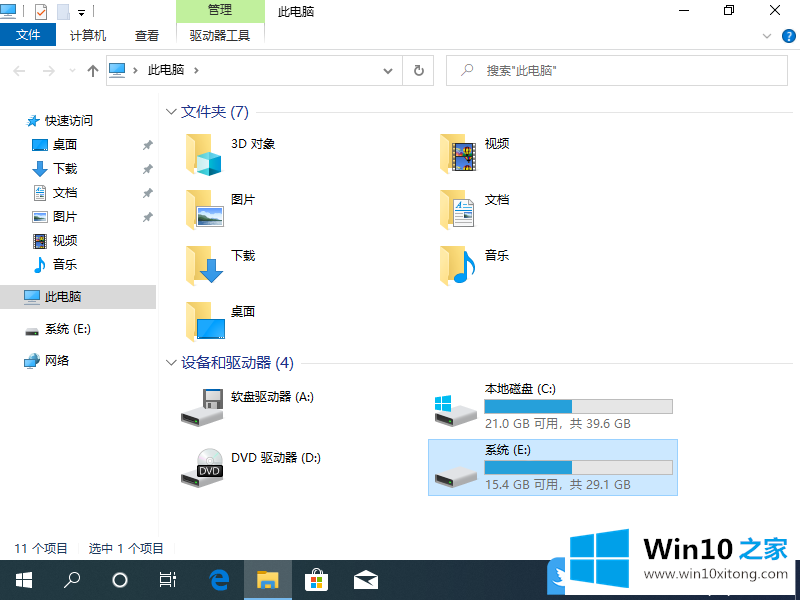Viewport: 800px width, 600px height.
Task: Open the 下载 folder icon in main pane
Action: coord(204,265)
